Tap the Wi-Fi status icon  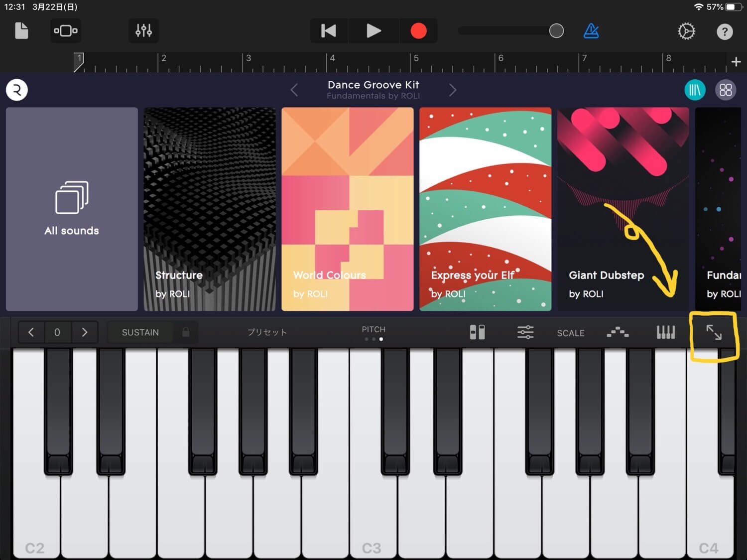point(699,7)
